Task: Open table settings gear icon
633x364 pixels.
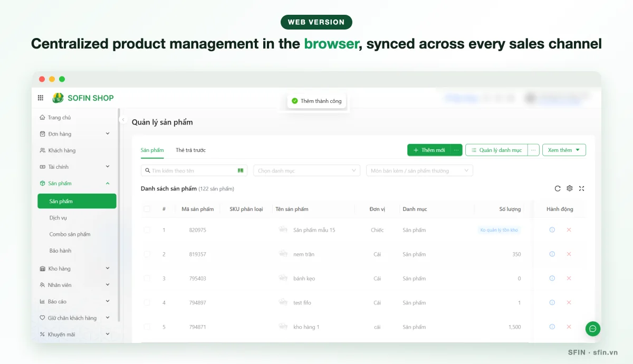Action: click(570, 188)
